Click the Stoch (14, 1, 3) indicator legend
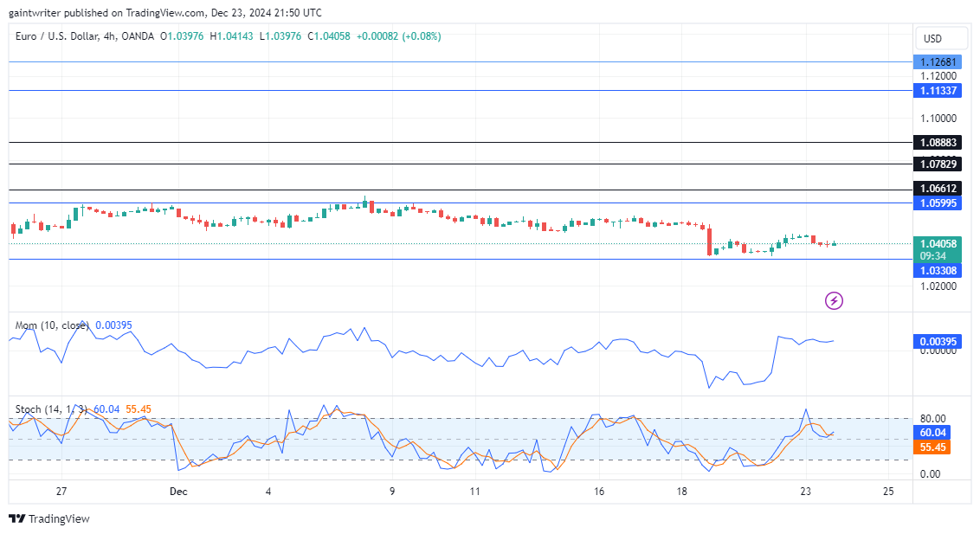This screenshot has width=980, height=534. pyautogui.click(x=51, y=409)
